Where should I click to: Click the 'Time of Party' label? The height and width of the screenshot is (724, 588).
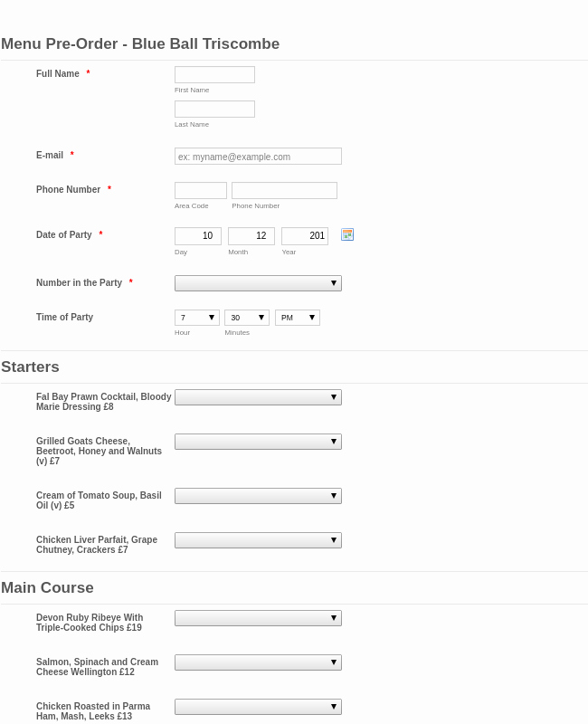click(x=64, y=317)
